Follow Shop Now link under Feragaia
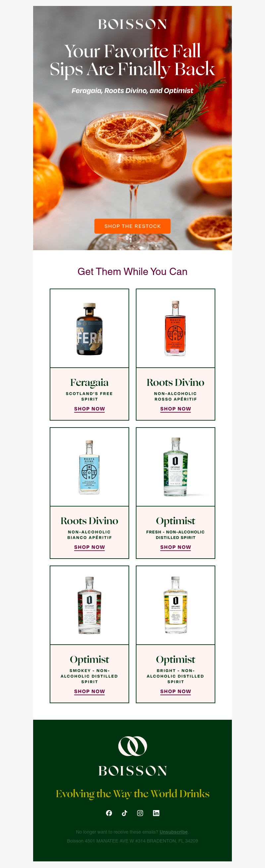 click(89, 409)
